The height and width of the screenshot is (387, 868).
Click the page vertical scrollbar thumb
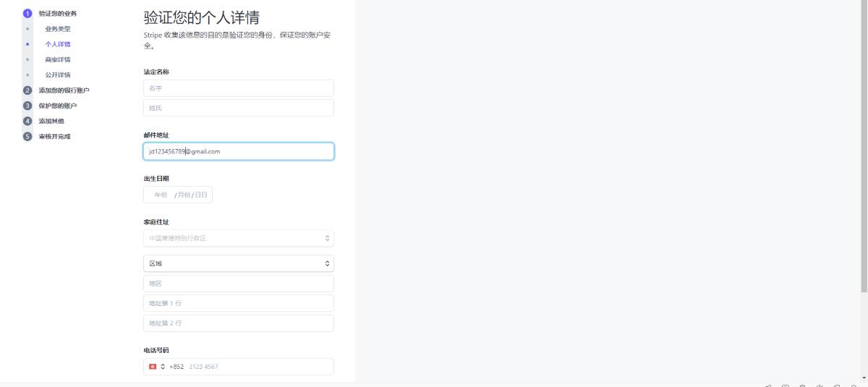coord(864,146)
